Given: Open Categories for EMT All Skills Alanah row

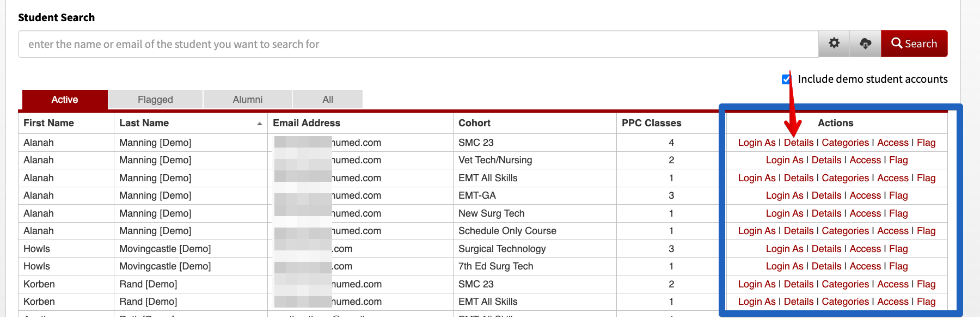Looking at the screenshot, I should point(846,178).
